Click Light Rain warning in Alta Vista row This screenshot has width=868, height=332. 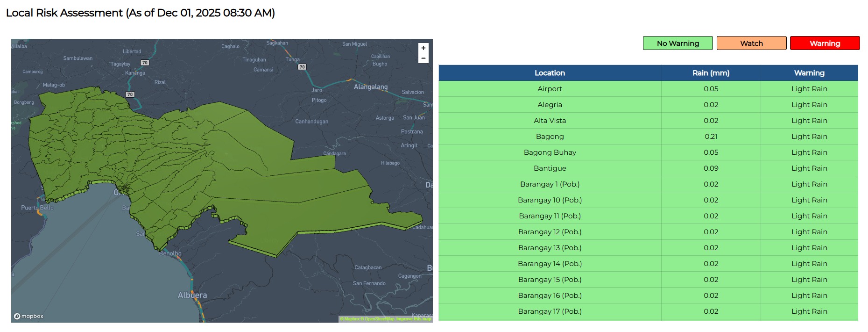click(809, 121)
